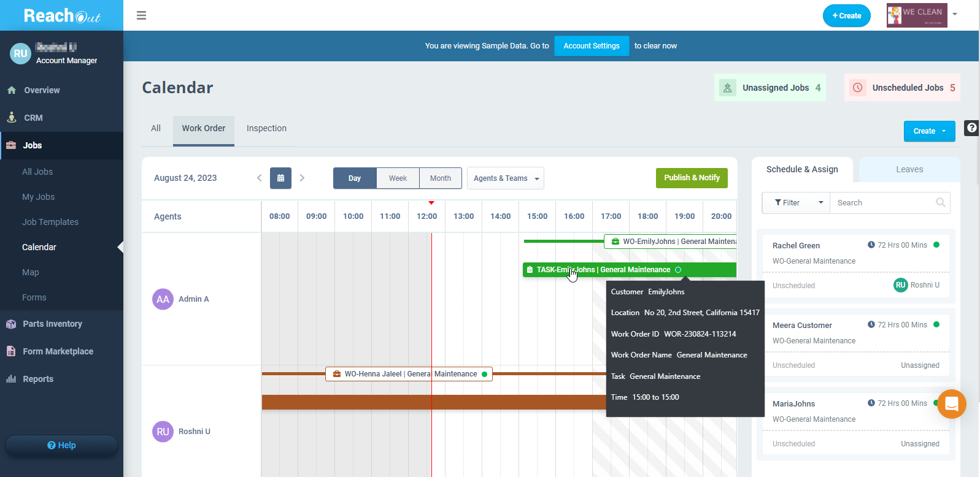Open the calendar date picker icon
Screen dimensions: 980x477
pos(280,178)
